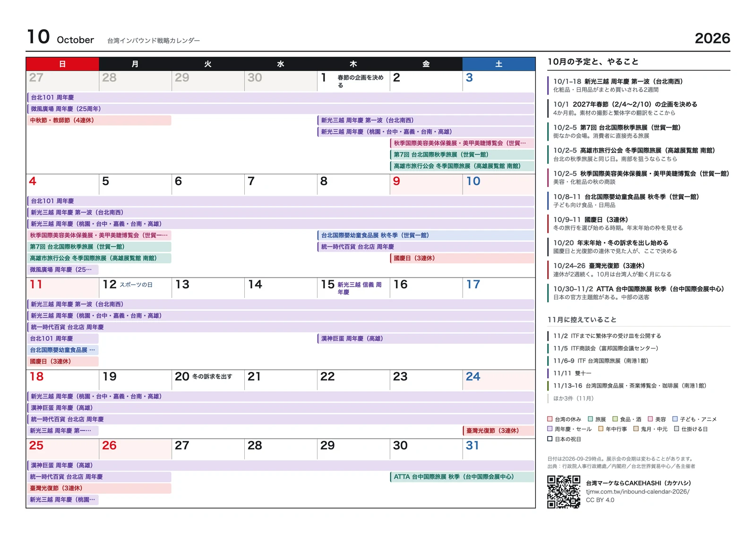756x534 pixels.
Task: Open sidebar item 10/1–18 新光三越 周年慶 第一波
Action: 639,85
